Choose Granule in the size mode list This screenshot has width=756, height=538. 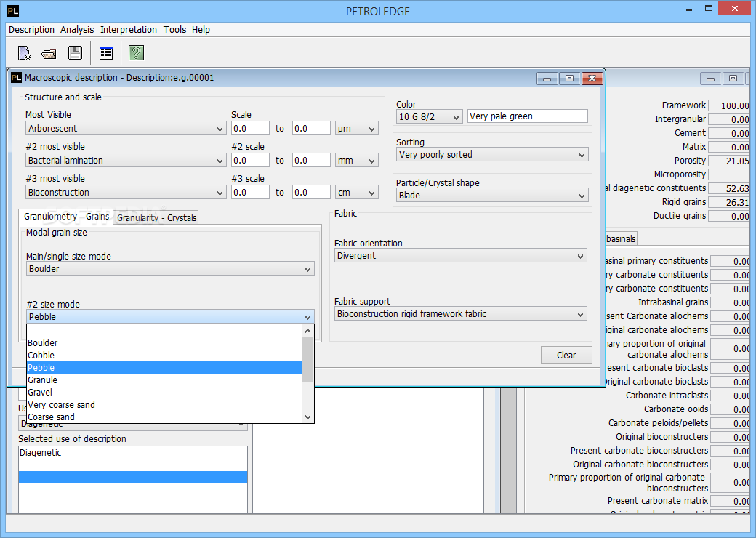pyautogui.click(x=164, y=380)
